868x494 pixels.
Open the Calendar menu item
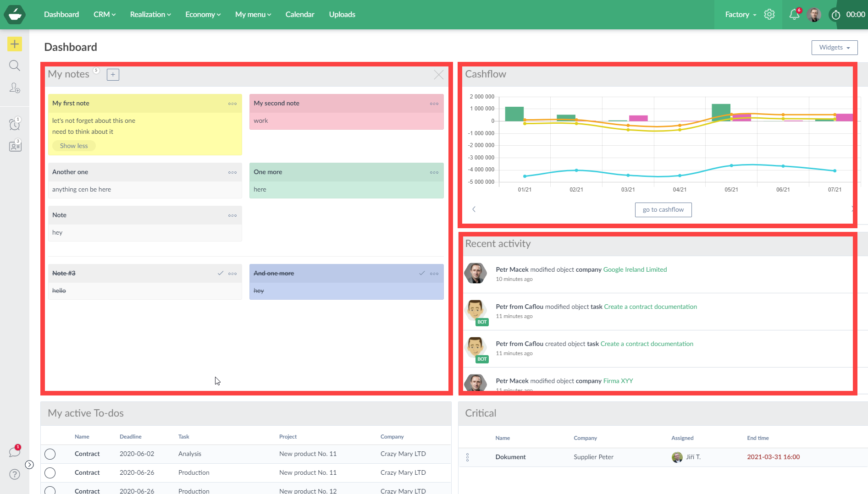click(300, 15)
